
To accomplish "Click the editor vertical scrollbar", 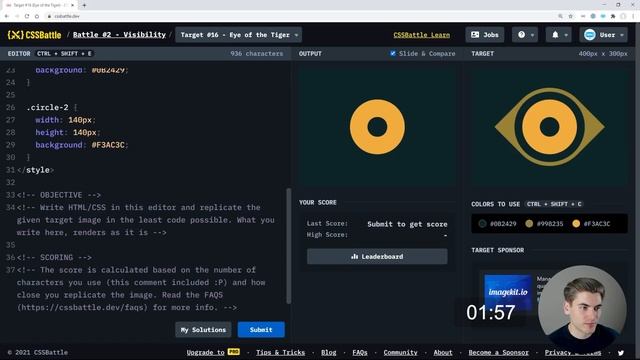I will (x=289, y=246).
